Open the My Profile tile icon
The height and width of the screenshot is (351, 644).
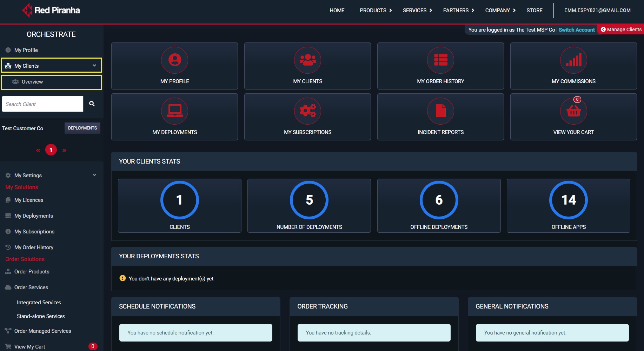coord(174,60)
